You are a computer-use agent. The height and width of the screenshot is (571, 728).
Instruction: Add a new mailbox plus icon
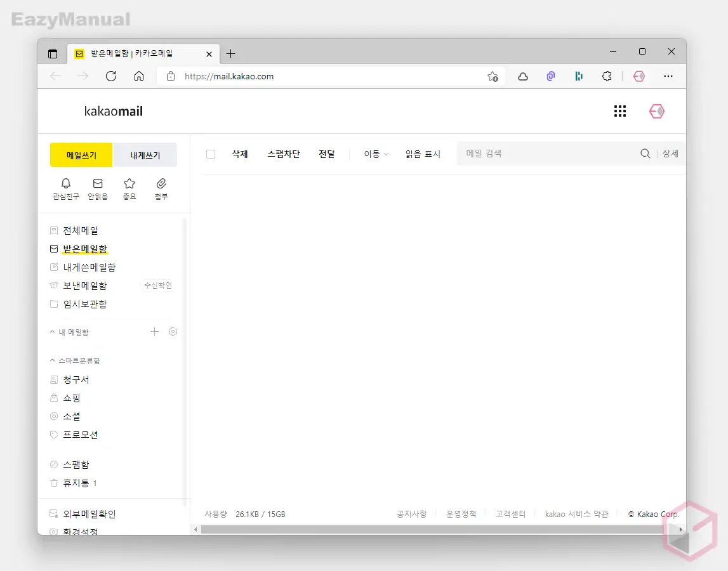155,331
